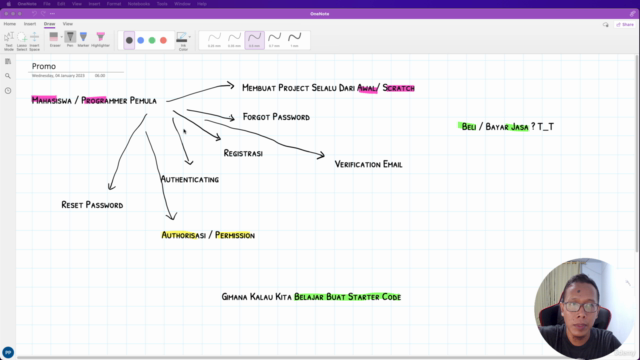The height and width of the screenshot is (360, 640).
Task: Open the search icon in left sidebar
Action: (x=8, y=76)
